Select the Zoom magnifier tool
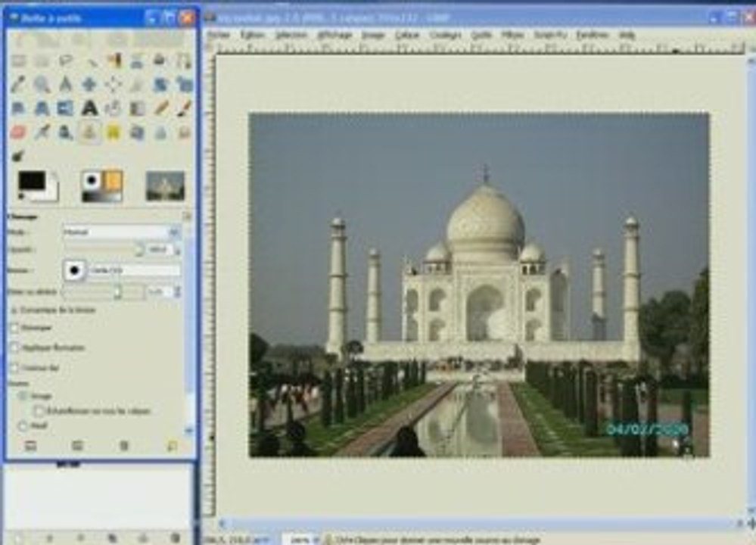Screen dimensions: 756x545 click(42, 85)
